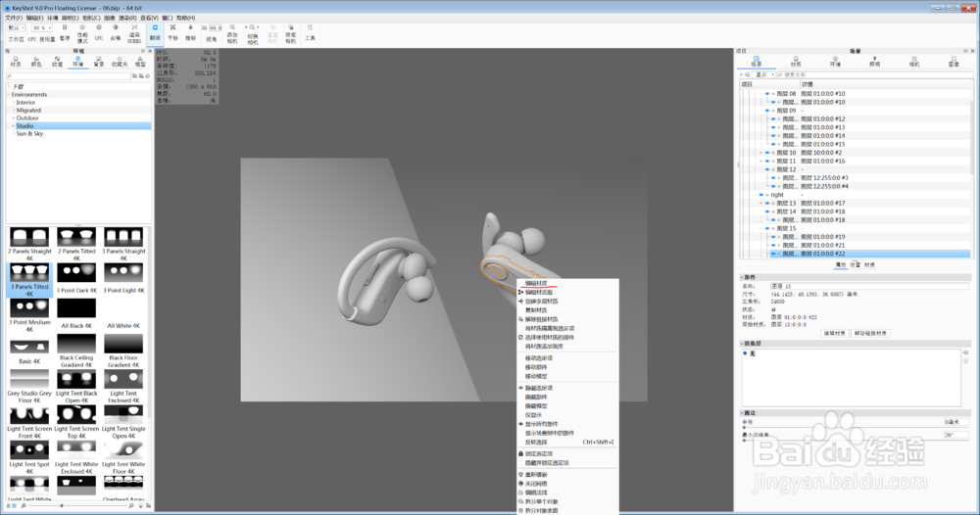This screenshot has width=980, height=515.
Task: Choose 编辑材质 from the context menu
Action: (536, 283)
